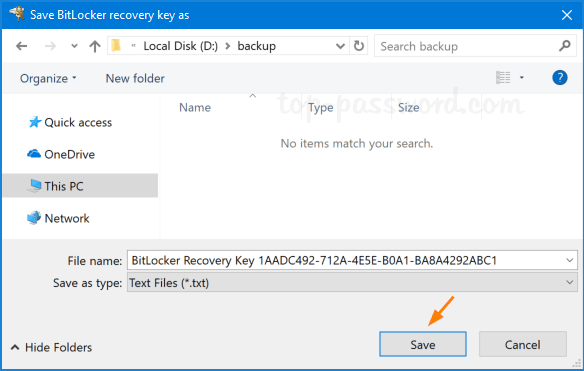Open OneDrive in the navigation pane
584x371 pixels.
[61, 154]
